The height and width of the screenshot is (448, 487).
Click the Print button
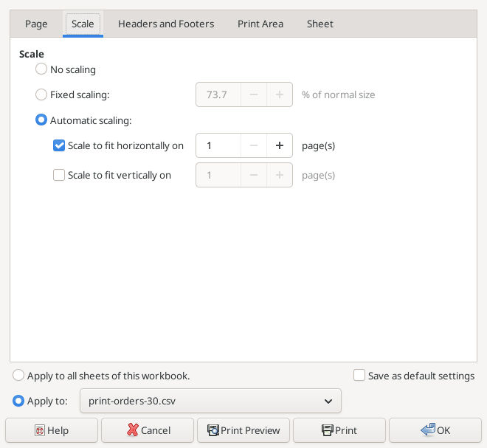pos(339,430)
